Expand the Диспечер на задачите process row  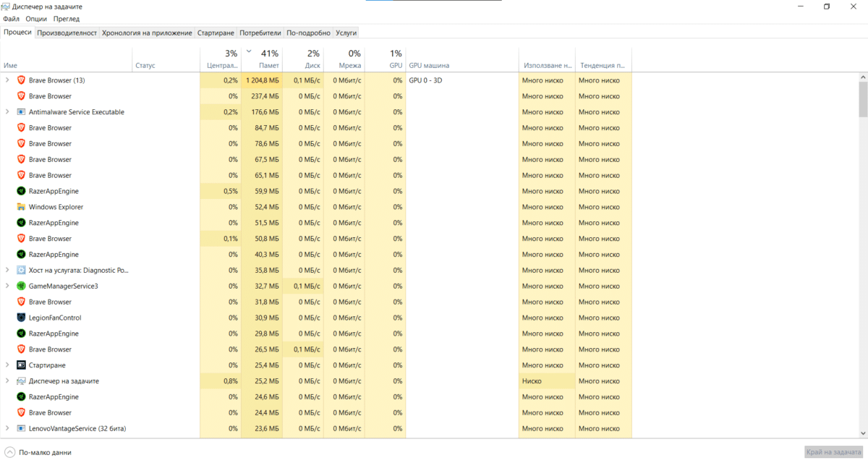7,381
